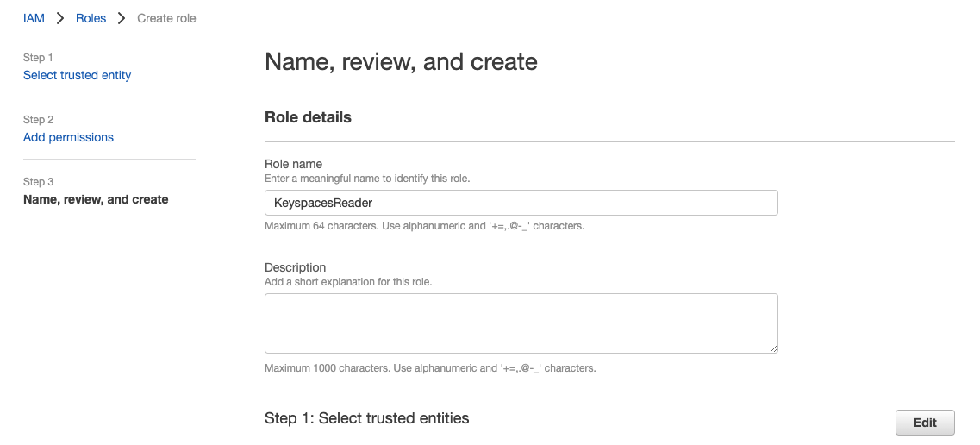Screen dimensions: 980x445
Task: Click the Role details section heading
Action: click(308, 117)
